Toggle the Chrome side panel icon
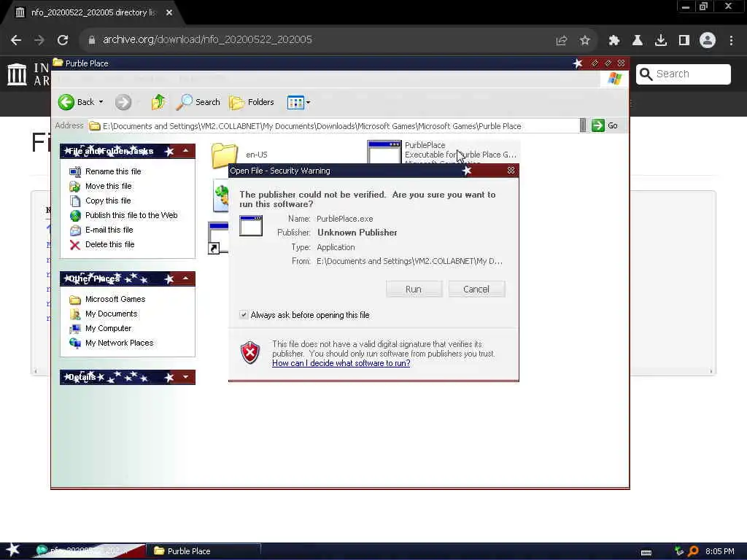747x560 pixels. [x=684, y=41]
